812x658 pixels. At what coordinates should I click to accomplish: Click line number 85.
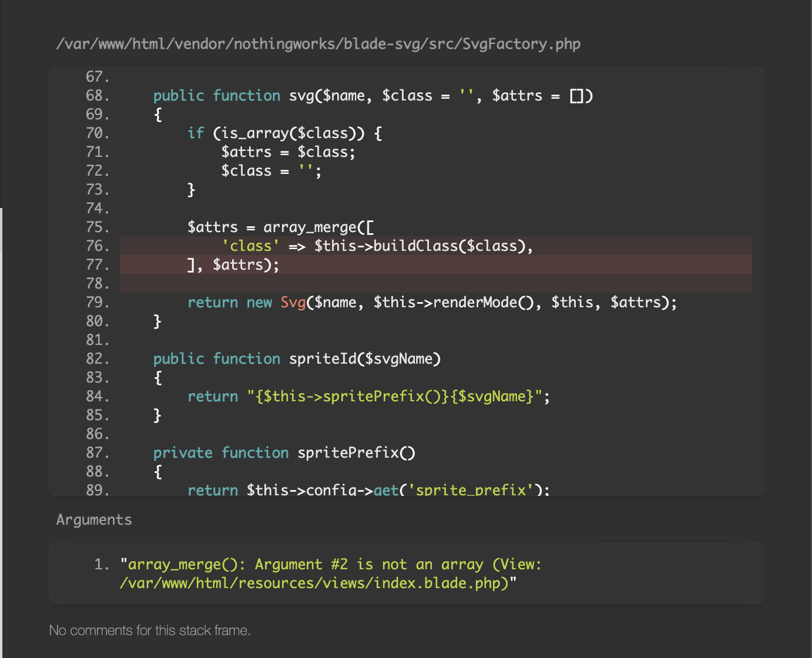pos(98,415)
